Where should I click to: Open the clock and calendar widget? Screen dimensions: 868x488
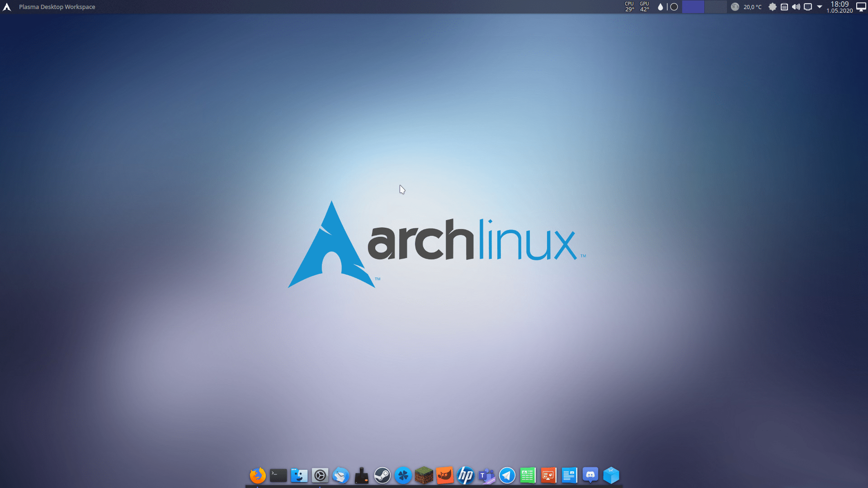[x=840, y=7]
